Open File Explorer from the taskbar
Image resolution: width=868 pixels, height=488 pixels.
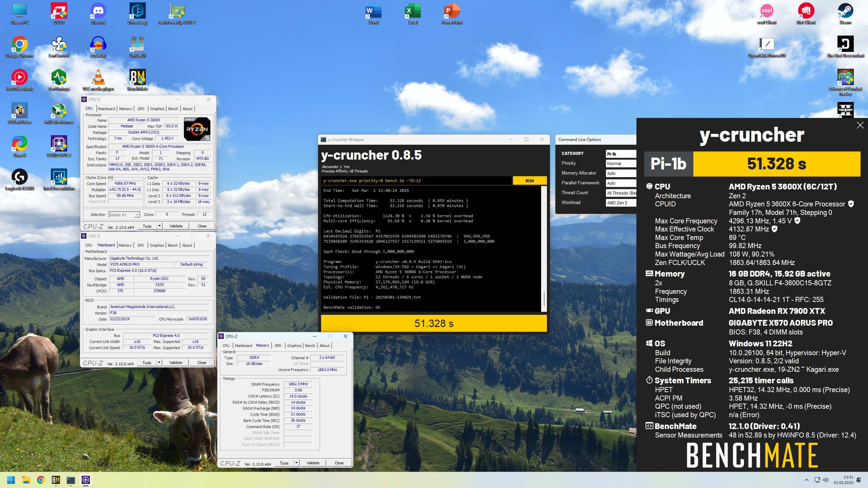[x=26, y=480]
